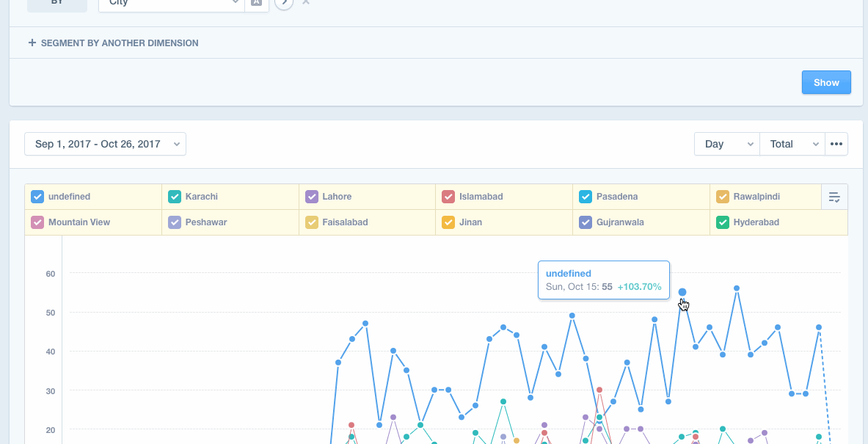This screenshot has width=868, height=444.
Task: Toggle the Karachi series checkbox
Action: pyautogui.click(x=175, y=197)
